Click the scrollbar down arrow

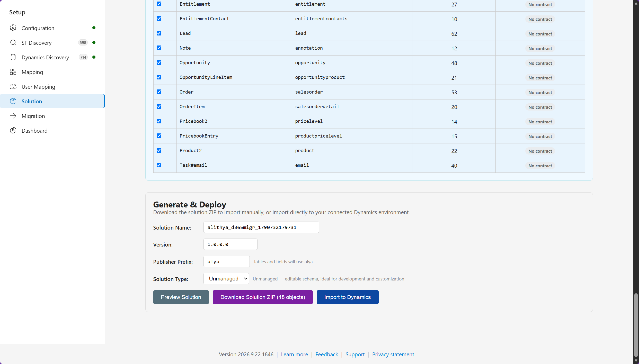[x=636, y=361]
